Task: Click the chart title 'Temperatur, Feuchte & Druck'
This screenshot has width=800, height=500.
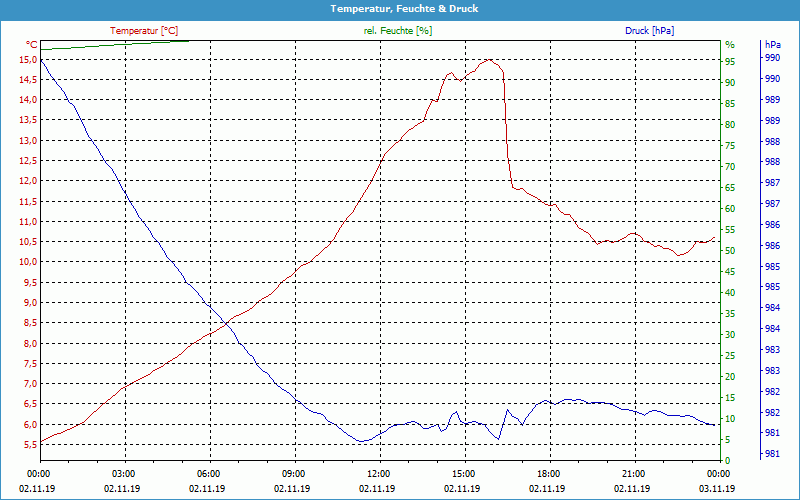Action: [x=399, y=8]
